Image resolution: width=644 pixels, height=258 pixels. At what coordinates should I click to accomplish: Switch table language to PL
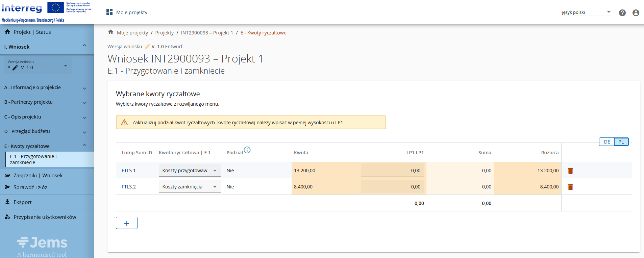621,142
